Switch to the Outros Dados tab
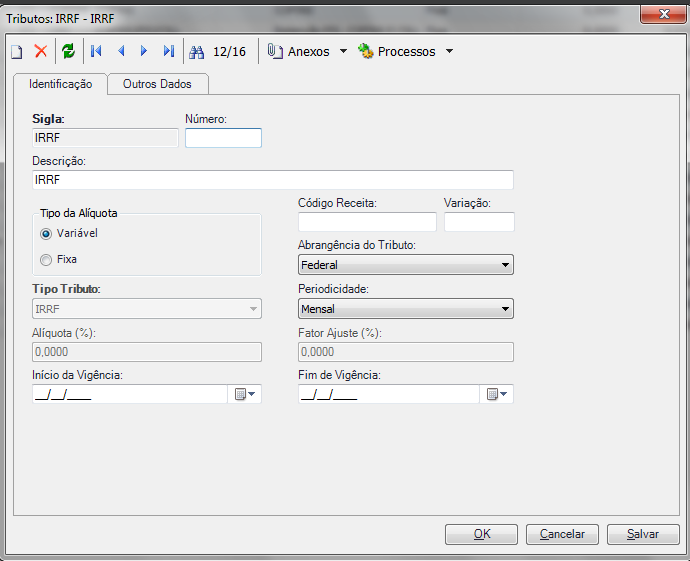Viewport: 690px width, 561px height. click(157, 84)
